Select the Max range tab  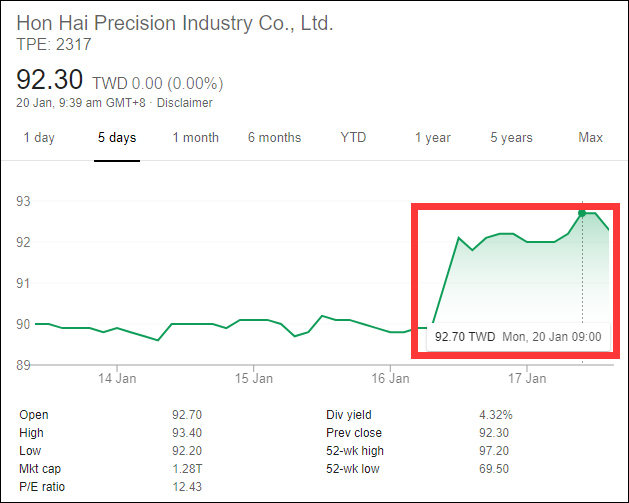[x=590, y=138]
